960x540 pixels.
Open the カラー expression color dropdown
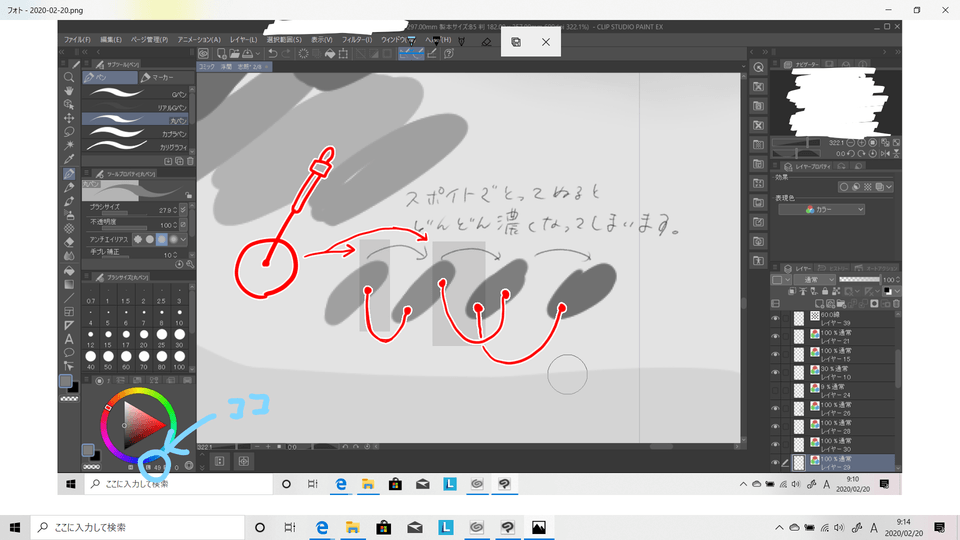click(822, 209)
